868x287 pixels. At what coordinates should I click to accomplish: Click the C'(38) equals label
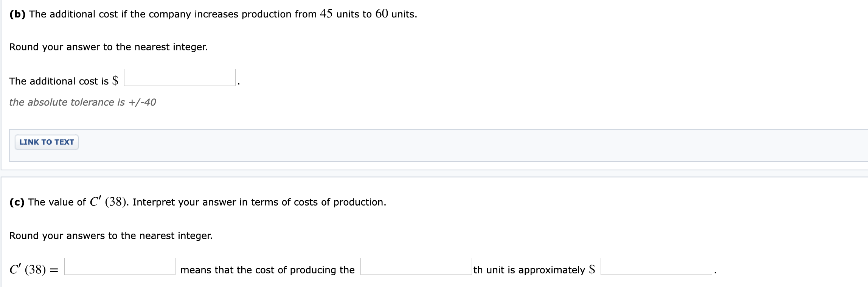point(33,269)
